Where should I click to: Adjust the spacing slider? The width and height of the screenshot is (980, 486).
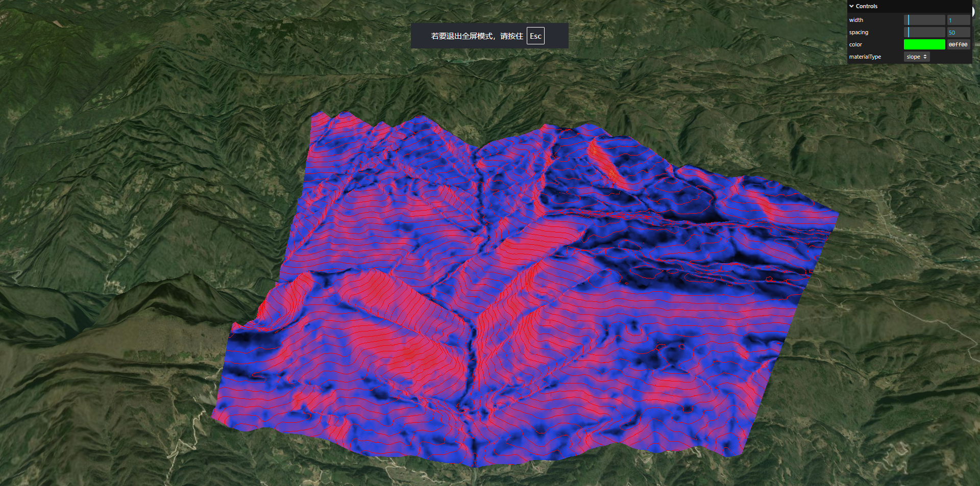coord(924,32)
